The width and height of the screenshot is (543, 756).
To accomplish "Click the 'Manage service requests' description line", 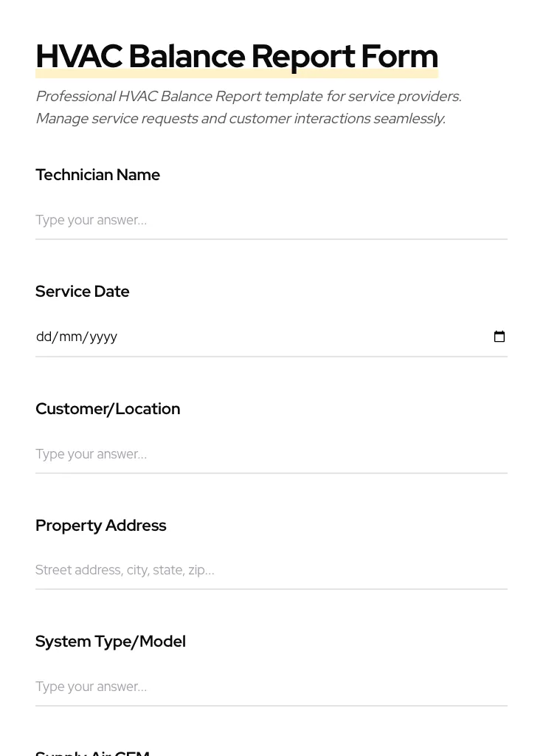I will pos(240,119).
